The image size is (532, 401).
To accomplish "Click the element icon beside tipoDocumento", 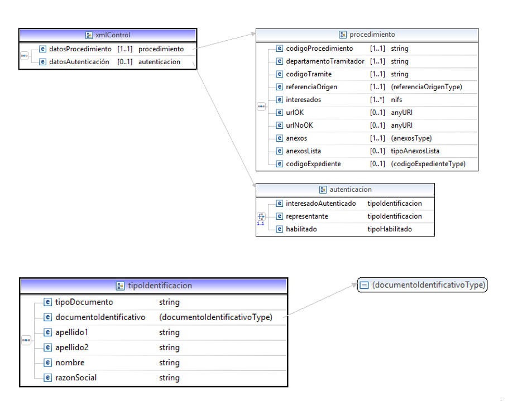I will pyautogui.click(x=48, y=302).
